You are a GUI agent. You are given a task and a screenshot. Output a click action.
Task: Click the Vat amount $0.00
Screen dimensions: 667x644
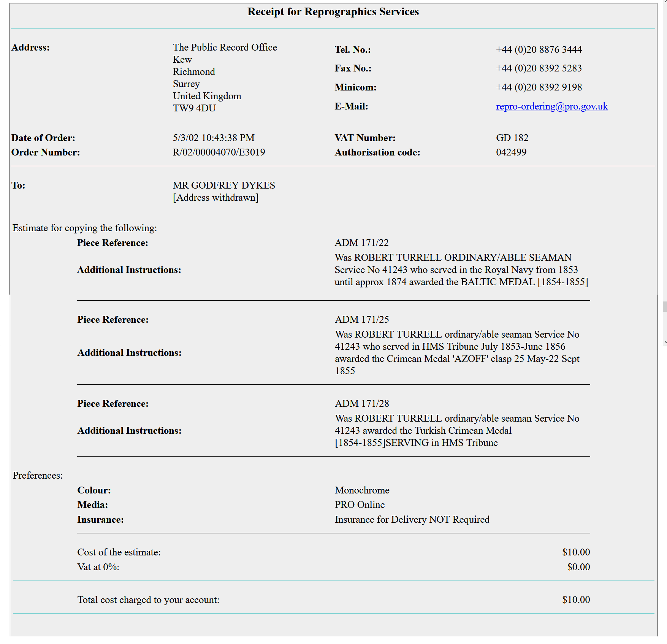(x=578, y=567)
